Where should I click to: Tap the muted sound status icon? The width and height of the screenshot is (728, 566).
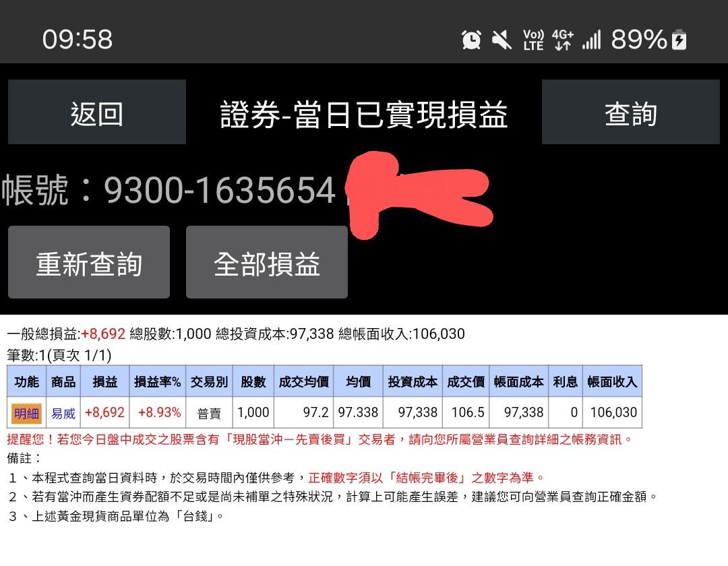click(502, 40)
